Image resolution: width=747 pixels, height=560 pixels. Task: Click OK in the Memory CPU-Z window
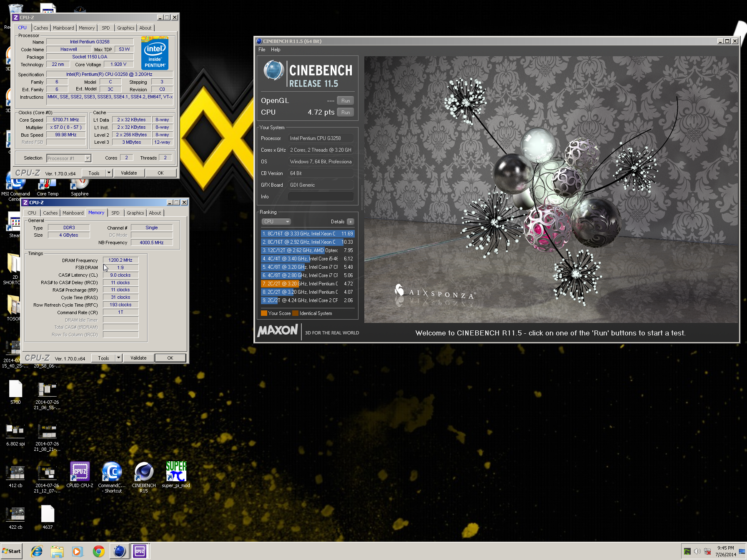[170, 358]
